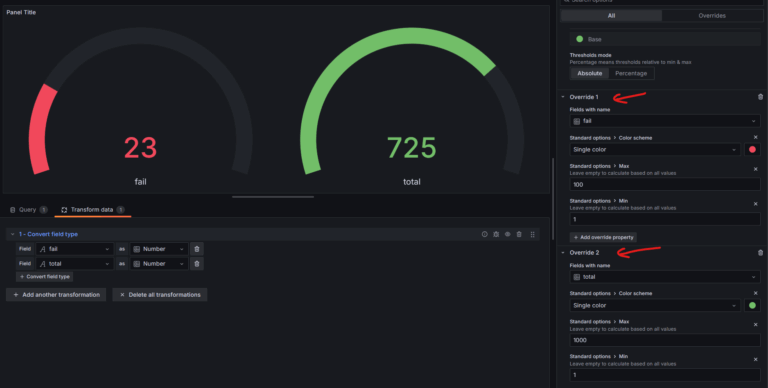Viewport: 768px width, 388px height.
Task: Click the total gauge value 725
Action: pyautogui.click(x=411, y=147)
